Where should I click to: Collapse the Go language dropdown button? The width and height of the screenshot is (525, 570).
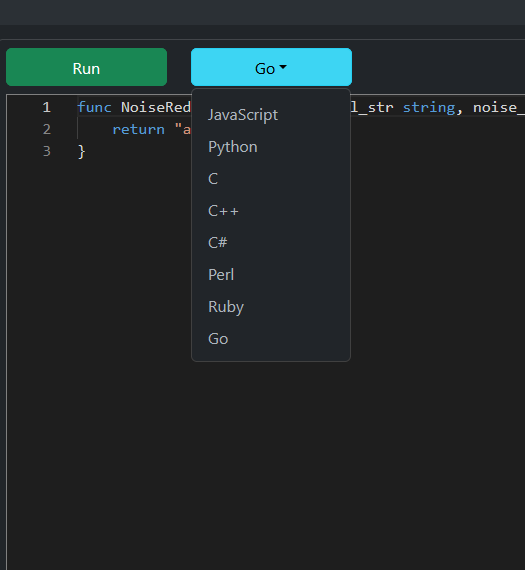[x=271, y=67]
